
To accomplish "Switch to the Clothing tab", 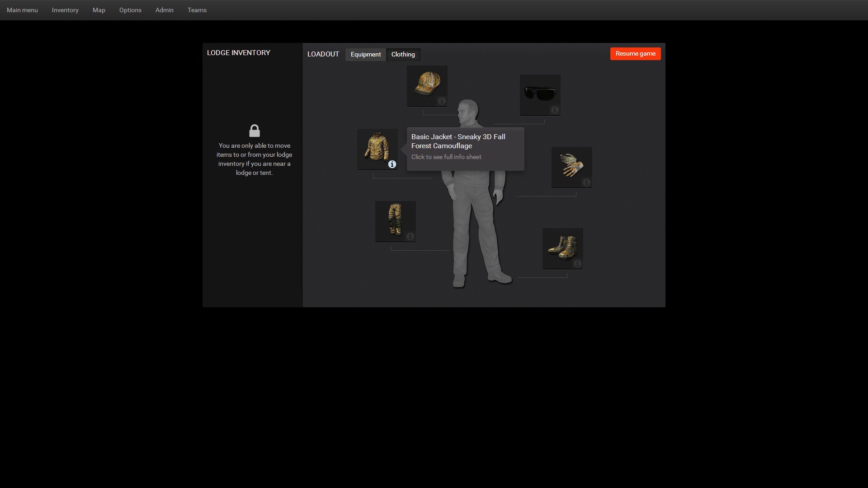I will tap(403, 55).
